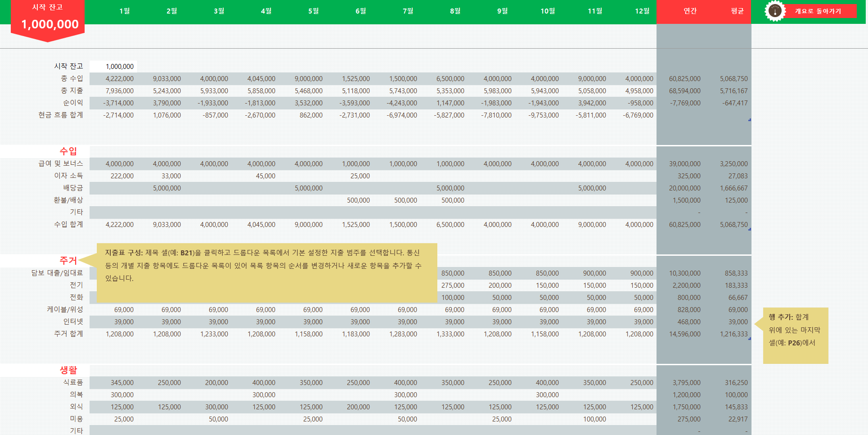Select 이자 소득 April value 45,000
This screenshot has height=435, width=868.
coord(265,176)
